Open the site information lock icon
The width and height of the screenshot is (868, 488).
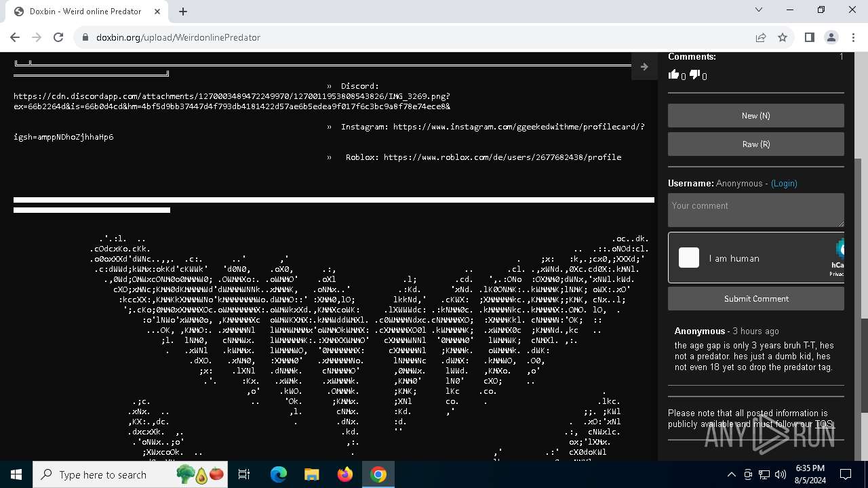coord(85,37)
